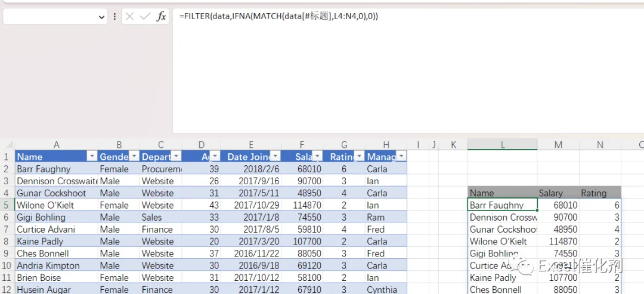Open the Salary column filter dropdown

317,156
